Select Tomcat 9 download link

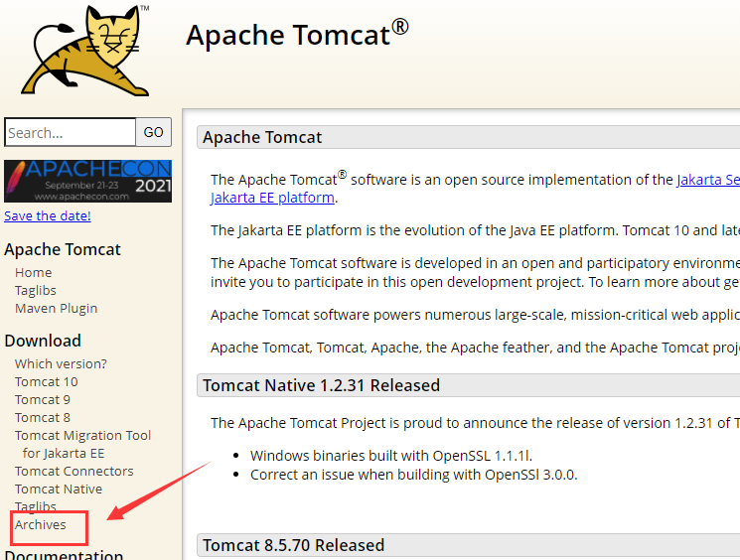tap(43, 399)
